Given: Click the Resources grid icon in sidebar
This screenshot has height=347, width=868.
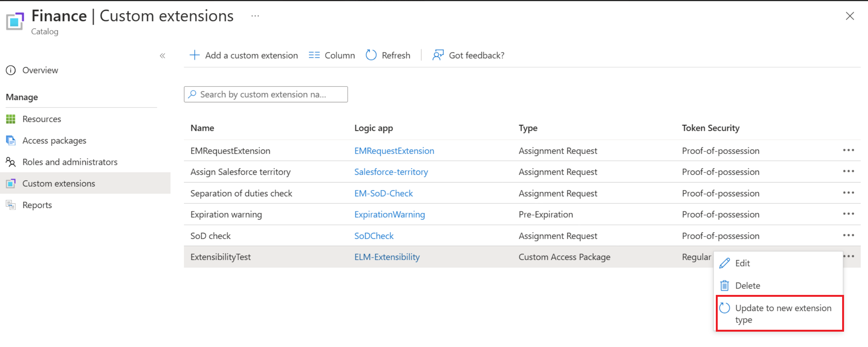Looking at the screenshot, I should pyautogui.click(x=11, y=119).
